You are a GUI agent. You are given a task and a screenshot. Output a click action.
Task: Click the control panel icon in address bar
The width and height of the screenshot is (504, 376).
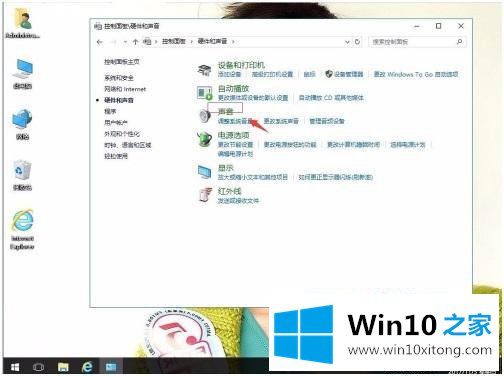(x=147, y=42)
